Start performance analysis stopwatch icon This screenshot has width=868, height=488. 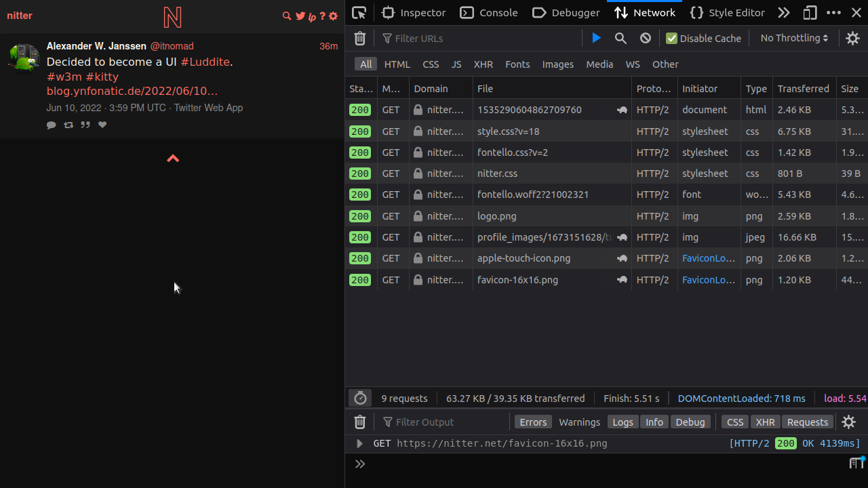click(360, 399)
